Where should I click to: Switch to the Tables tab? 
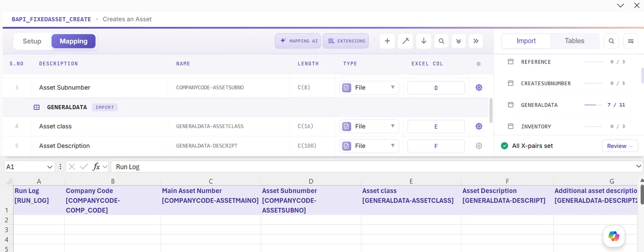[x=574, y=41]
